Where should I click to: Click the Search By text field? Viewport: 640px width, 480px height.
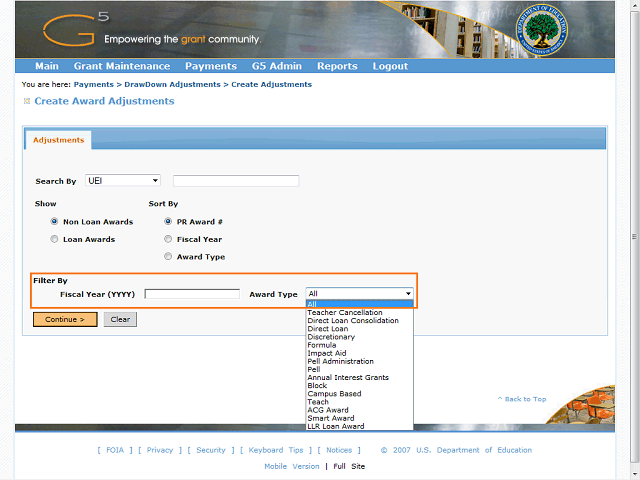[x=236, y=181]
